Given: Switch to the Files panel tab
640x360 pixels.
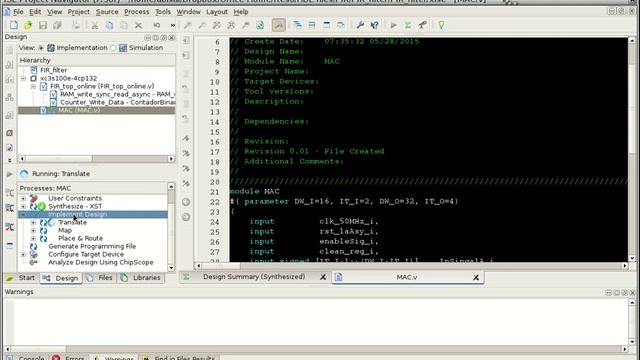Looking at the screenshot, I should (100, 278).
